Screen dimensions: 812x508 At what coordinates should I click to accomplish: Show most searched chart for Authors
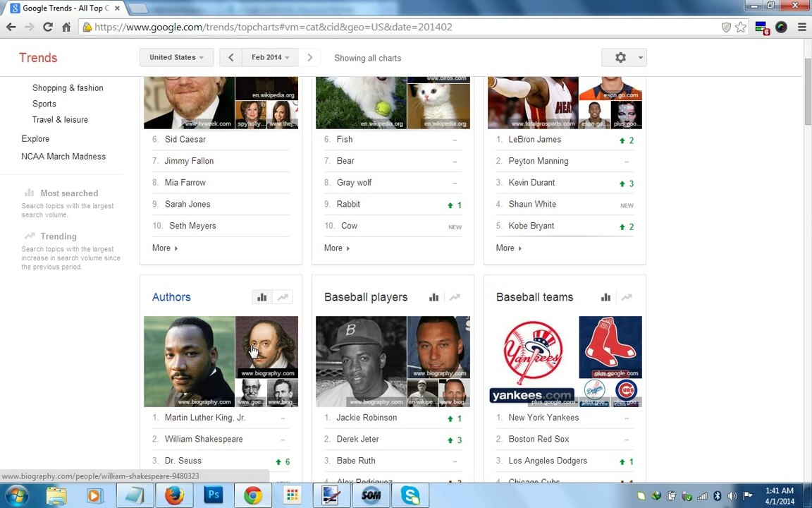point(262,297)
